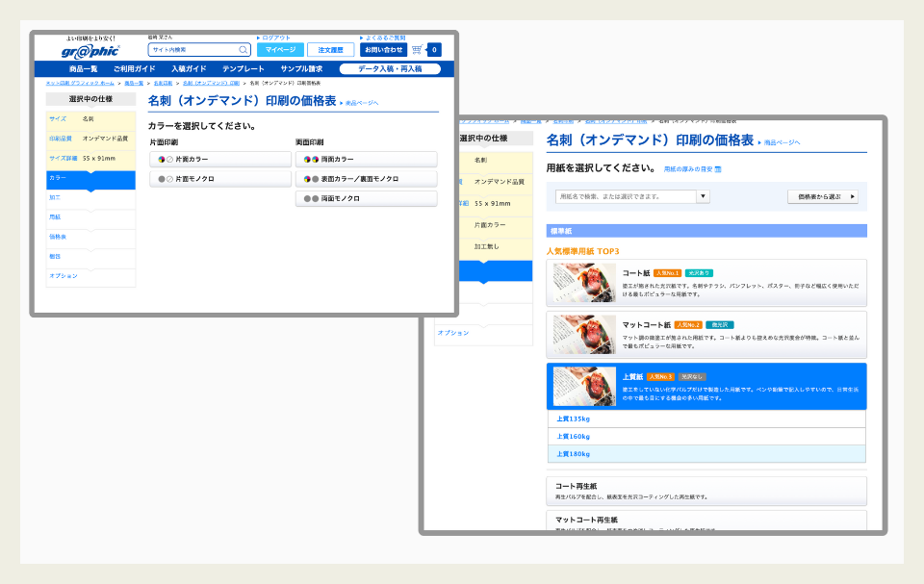Click the magnifier icon in the site search bar
Image resolution: width=924 pixels, height=584 pixels.
pyautogui.click(x=243, y=49)
